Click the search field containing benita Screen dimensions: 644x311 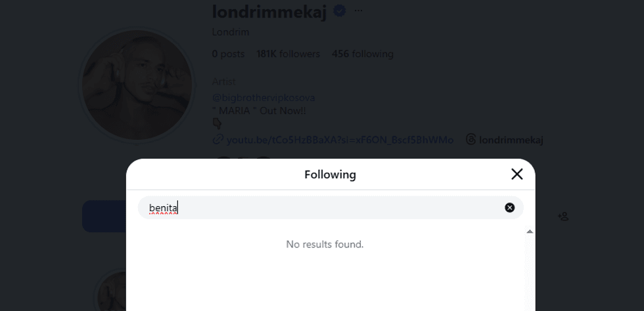click(x=322, y=207)
